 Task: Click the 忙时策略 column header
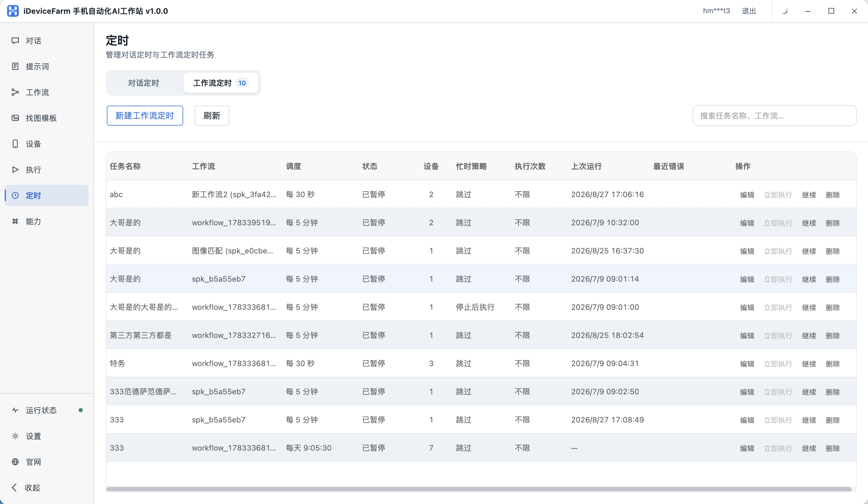pyautogui.click(x=471, y=166)
